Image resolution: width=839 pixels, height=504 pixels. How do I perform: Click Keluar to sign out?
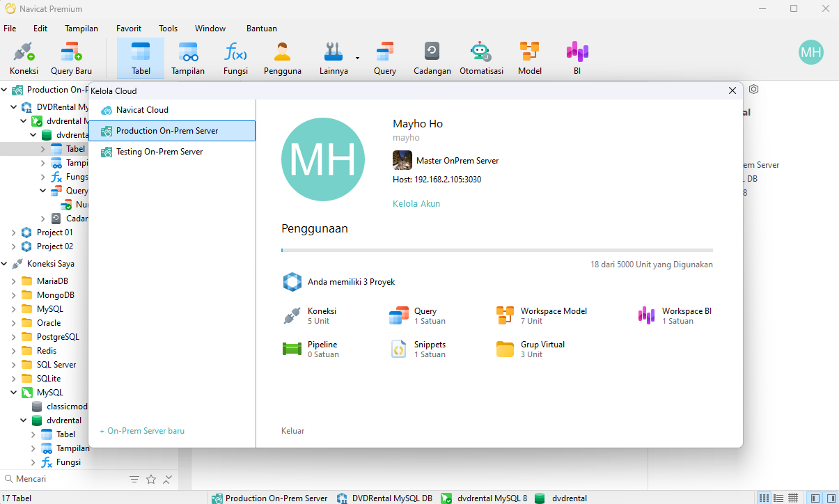coord(292,431)
